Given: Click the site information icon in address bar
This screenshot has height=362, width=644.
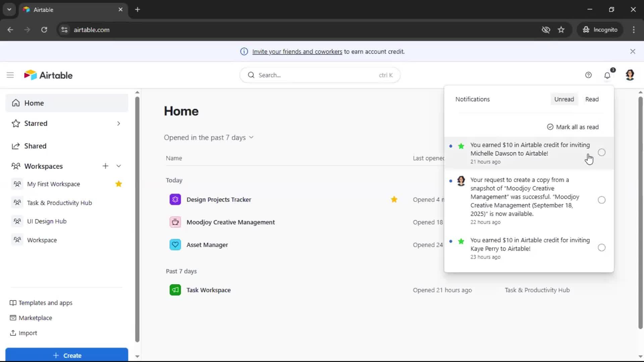Looking at the screenshot, I should tap(64, 29).
